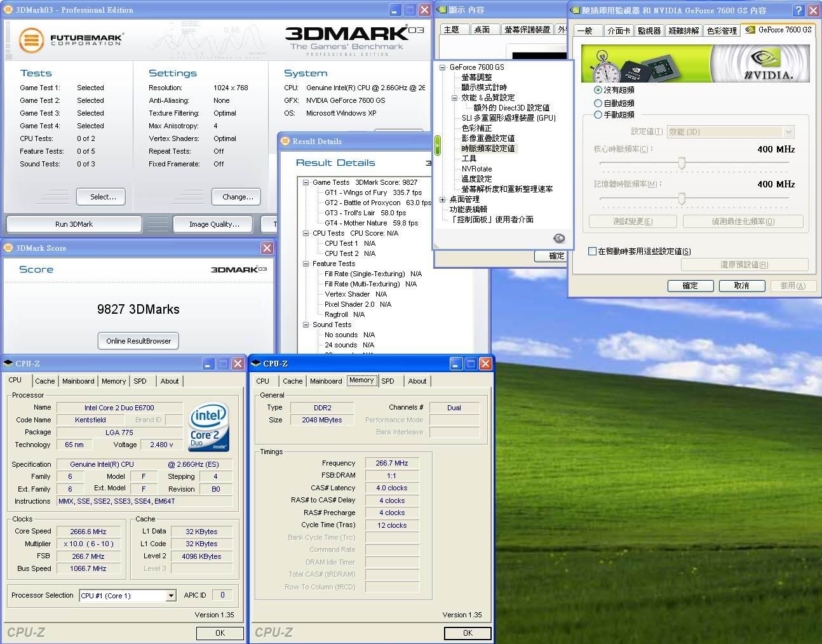Screen dimensions: 822x644
Task: Collapse the Sound Tests tree node
Action: [306, 325]
